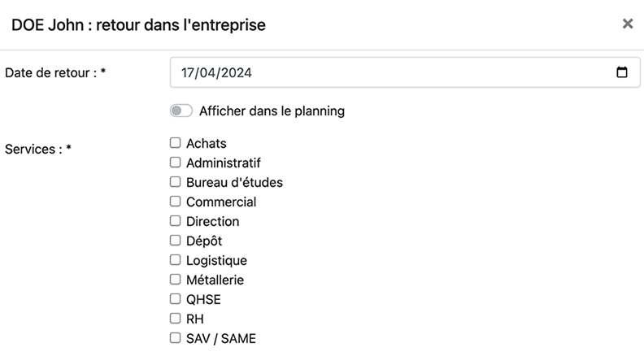
Task: Check the RH service checkbox
Action: point(175,319)
